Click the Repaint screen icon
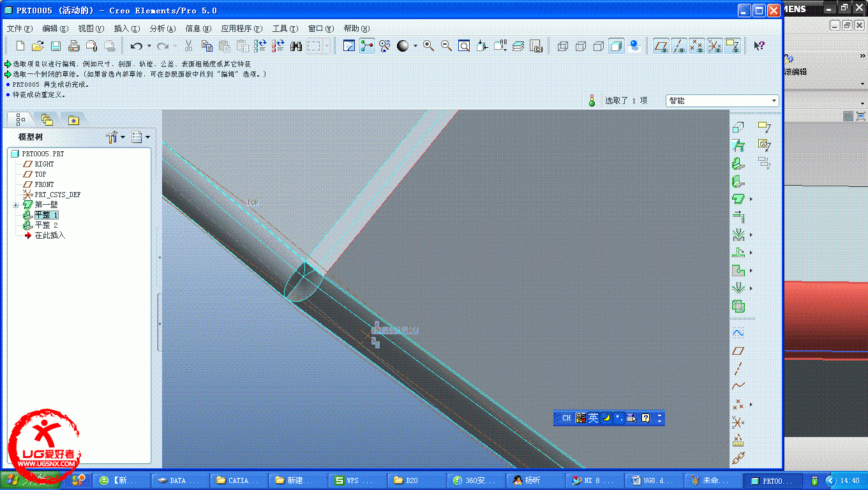Image resolution: width=868 pixels, height=490 pixels. (349, 46)
